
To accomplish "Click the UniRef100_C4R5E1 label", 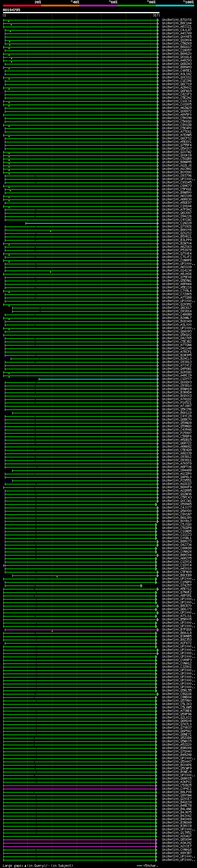I will pyautogui.click(x=177, y=71).
